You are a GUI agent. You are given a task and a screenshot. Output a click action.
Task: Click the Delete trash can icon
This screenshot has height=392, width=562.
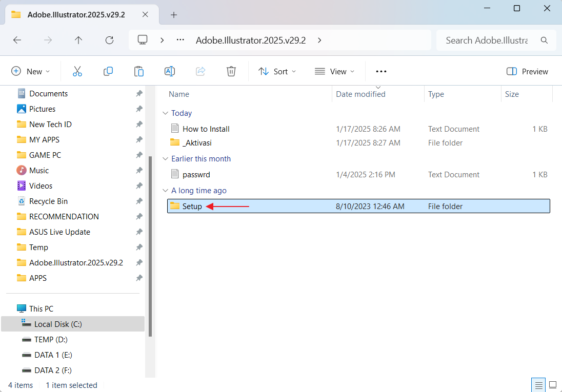click(x=231, y=71)
